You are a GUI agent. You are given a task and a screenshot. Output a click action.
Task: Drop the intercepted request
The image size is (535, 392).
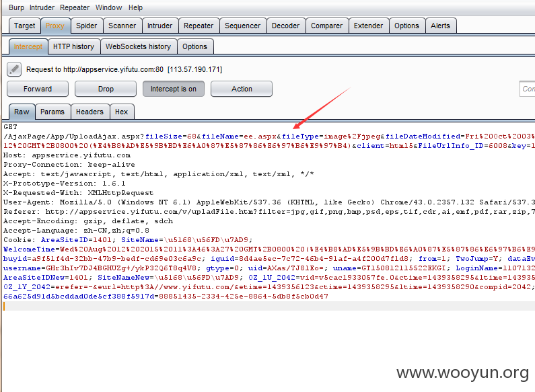(106, 89)
